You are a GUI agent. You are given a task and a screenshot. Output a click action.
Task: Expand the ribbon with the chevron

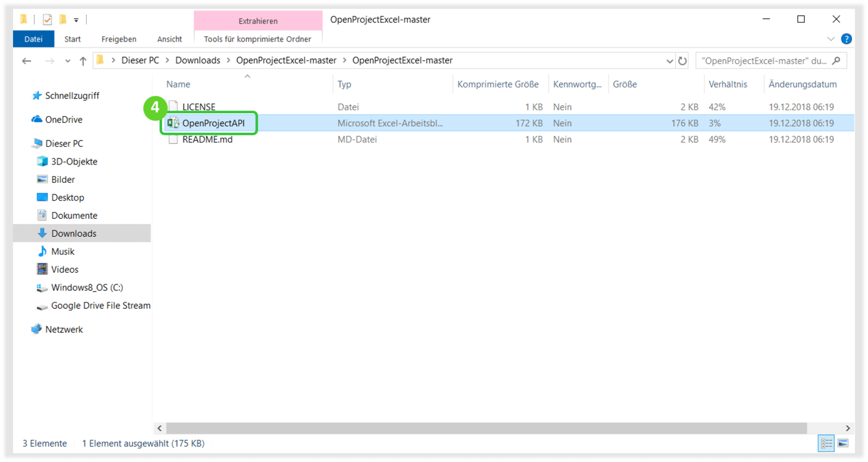[x=831, y=39]
